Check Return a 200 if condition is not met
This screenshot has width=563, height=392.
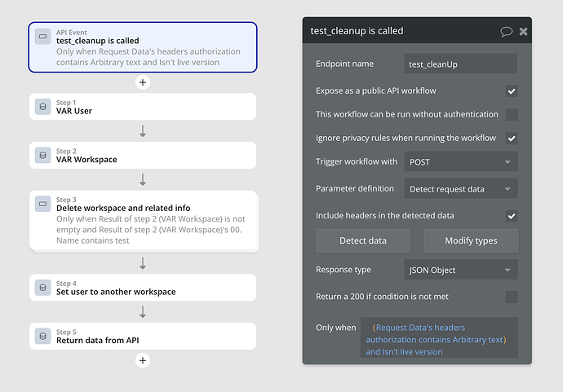point(512,297)
